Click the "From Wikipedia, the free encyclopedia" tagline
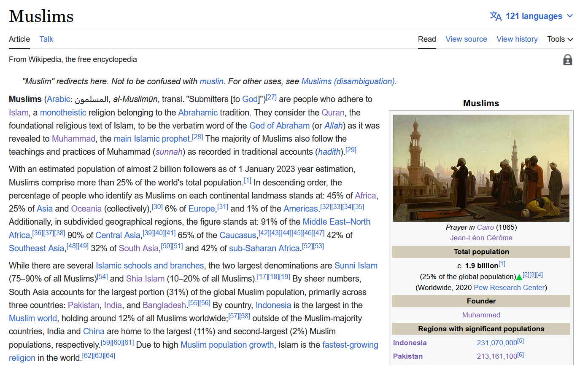 (73, 59)
